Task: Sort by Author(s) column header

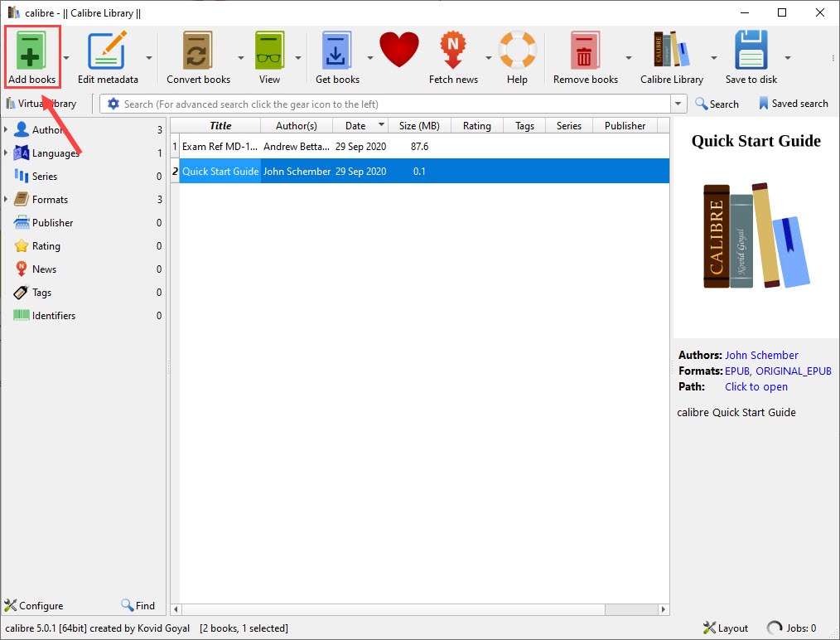Action: (297, 125)
